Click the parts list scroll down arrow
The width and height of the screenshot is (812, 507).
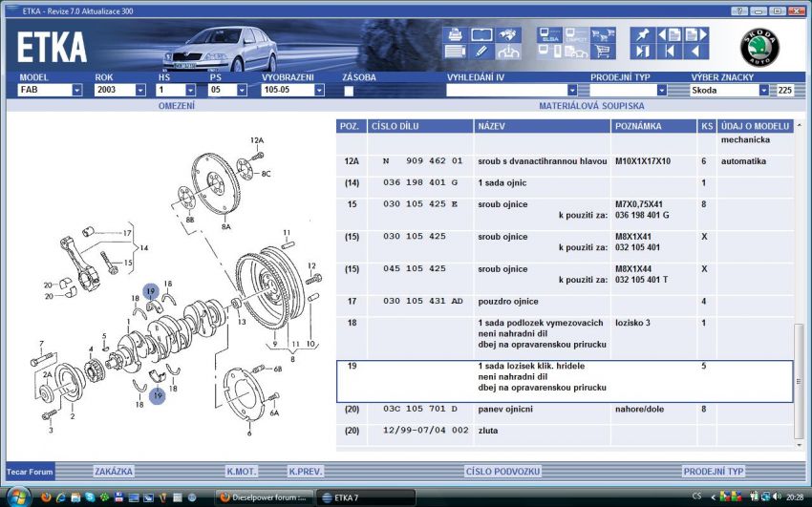[x=799, y=445]
